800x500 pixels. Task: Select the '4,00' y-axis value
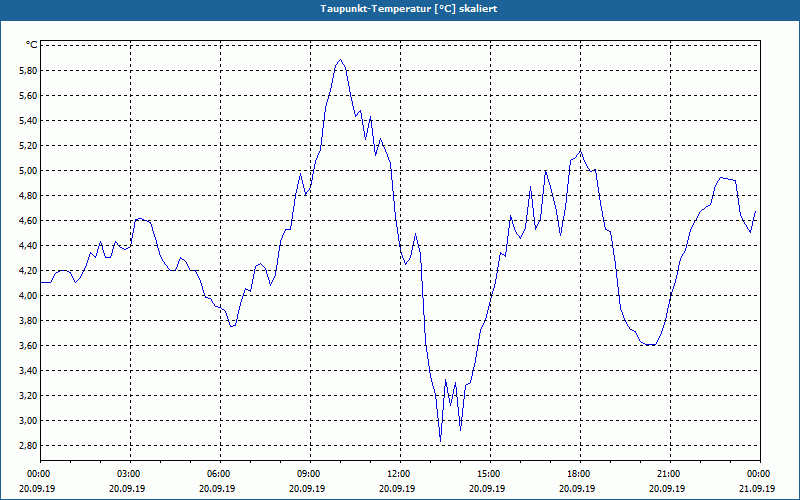pyautogui.click(x=28, y=296)
